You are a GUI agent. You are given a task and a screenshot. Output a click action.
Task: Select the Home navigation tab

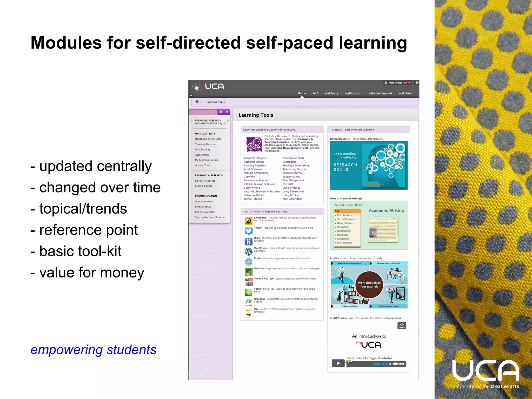click(x=302, y=93)
